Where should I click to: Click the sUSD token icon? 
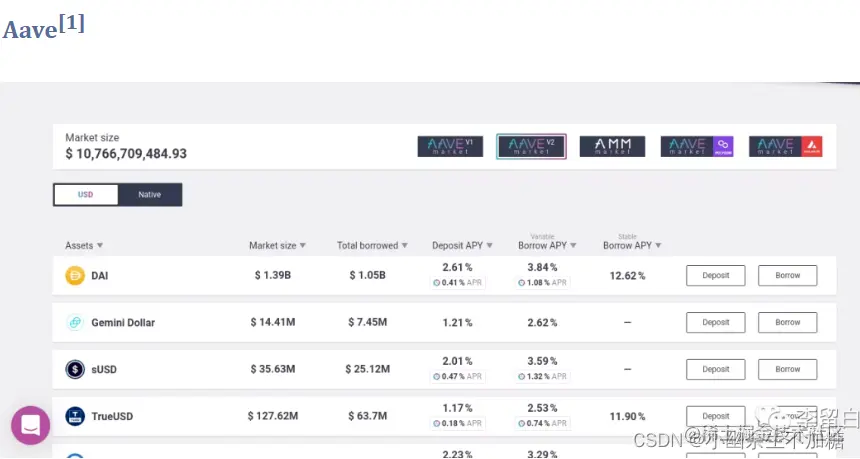[75, 369]
